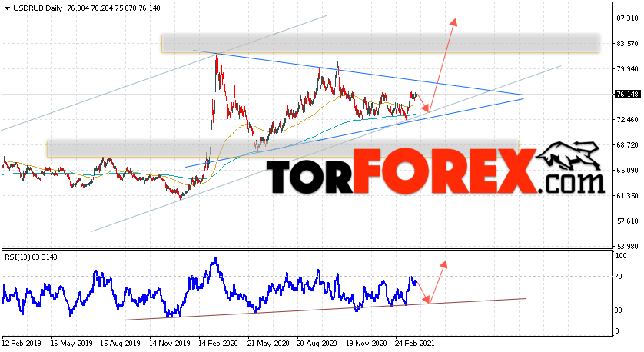
Task: Click the 15 Aug 2019 date label
Action: (x=120, y=343)
